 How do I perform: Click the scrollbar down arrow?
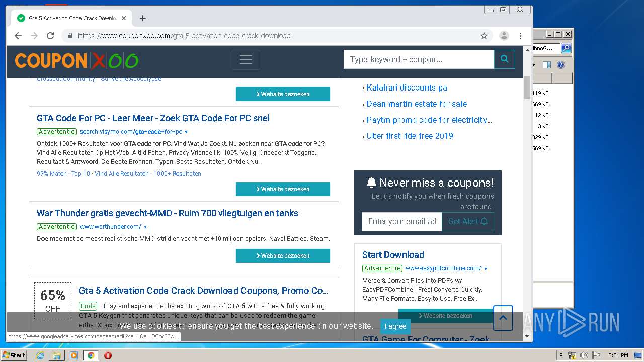point(527,336)
